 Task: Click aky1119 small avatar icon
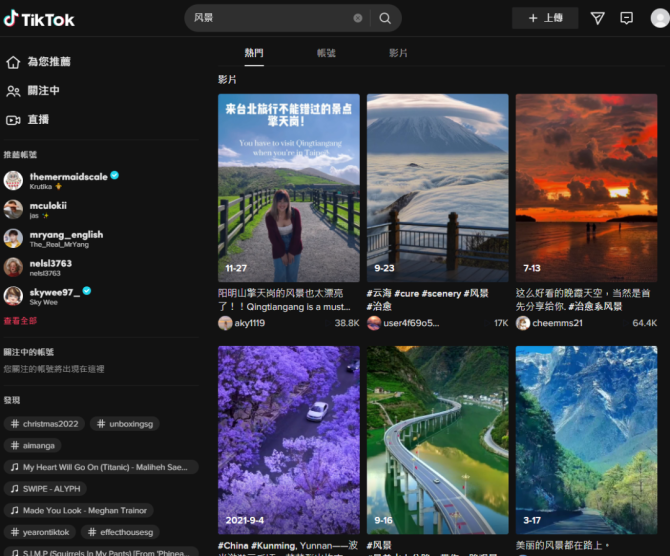225,323
